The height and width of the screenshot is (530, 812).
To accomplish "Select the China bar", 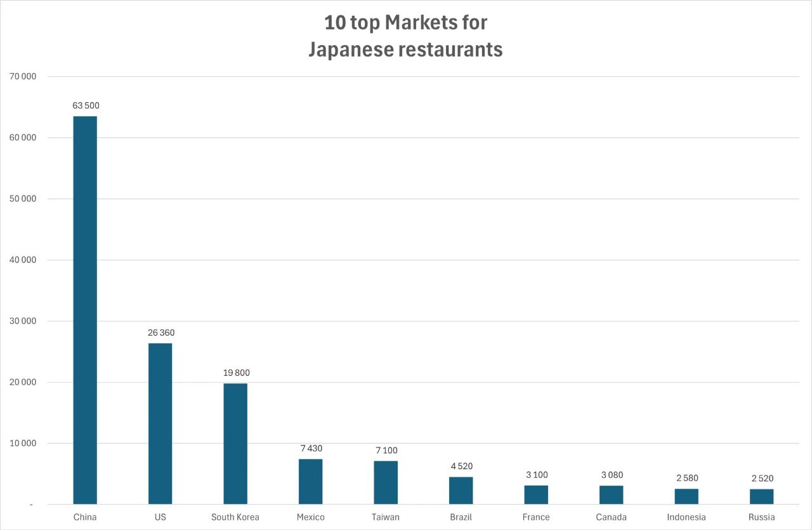I will (x=85, y=310).
